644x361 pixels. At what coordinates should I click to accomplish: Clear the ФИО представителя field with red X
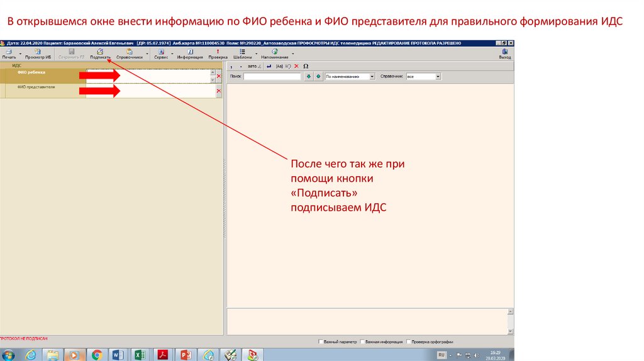[219, 91]
